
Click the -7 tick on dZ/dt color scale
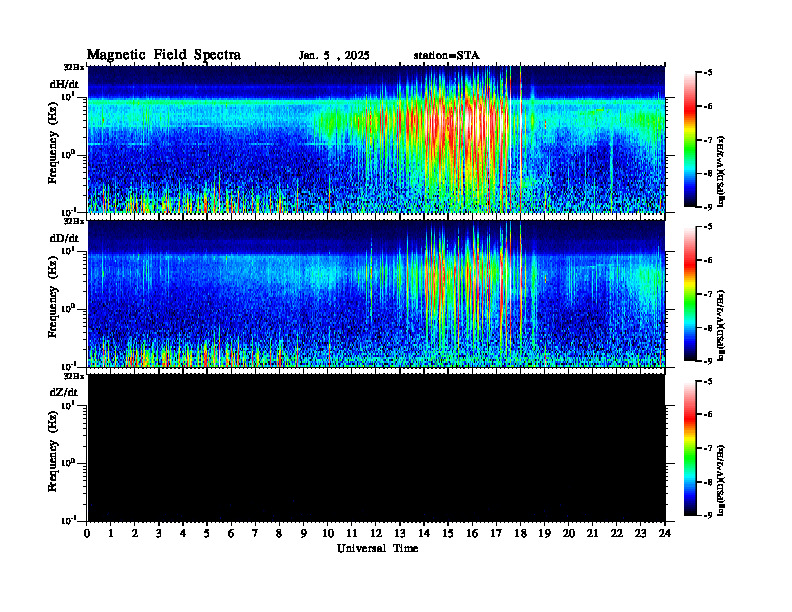[x=708, y=448]
